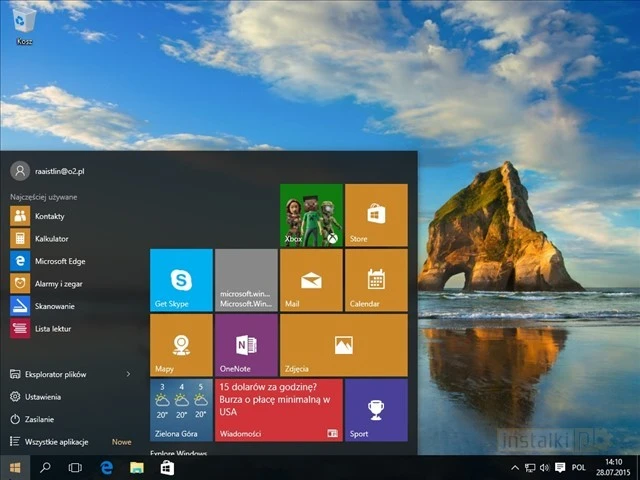
Task: Open the Mapy tile
Action: point(181,345)
